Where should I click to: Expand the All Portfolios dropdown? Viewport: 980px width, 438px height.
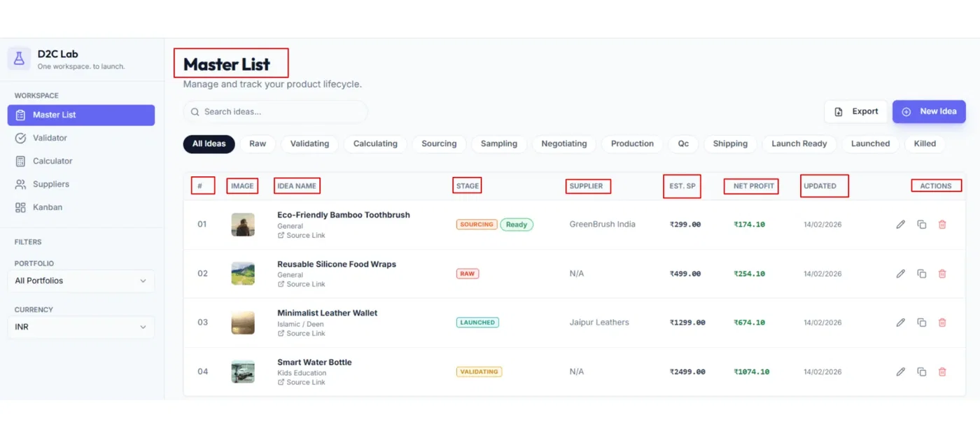point(81,281)
